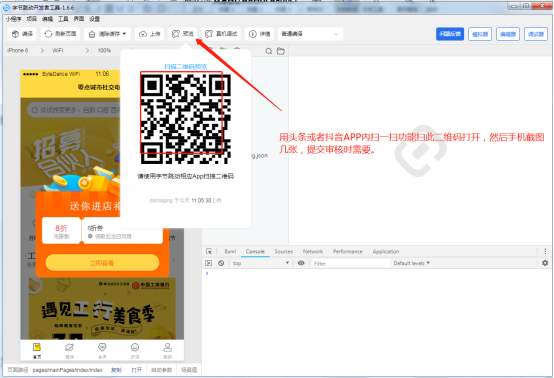Image resolution: width=554 pixels, height=378 pixels.
Task: Open the 设置 menu
Action: coord(94,19)
